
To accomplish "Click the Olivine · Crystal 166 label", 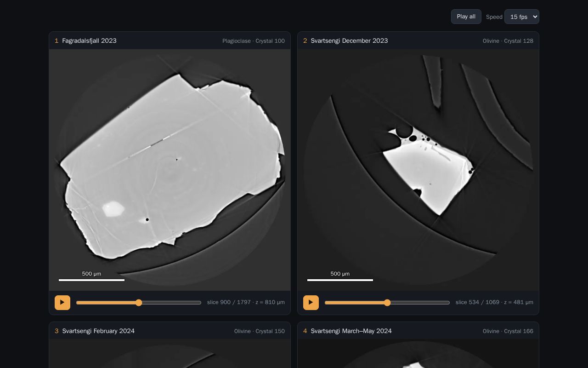I will pos(508,331).
